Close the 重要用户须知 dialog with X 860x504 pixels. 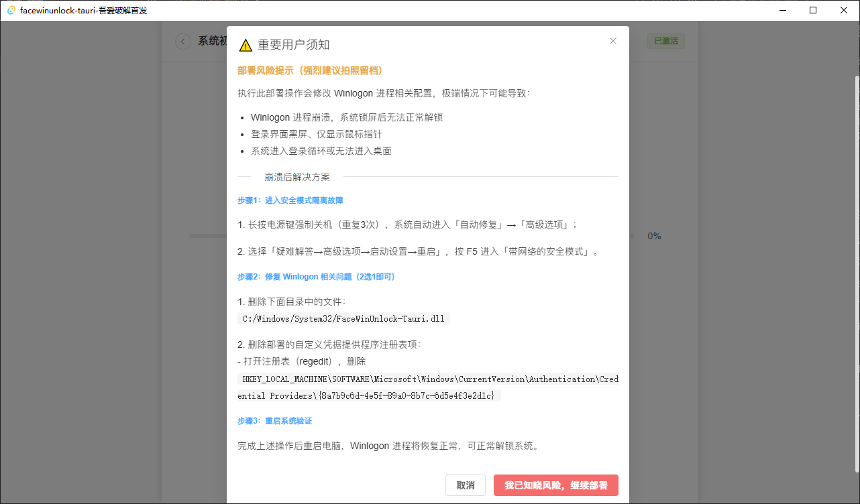tap(612, 41)
